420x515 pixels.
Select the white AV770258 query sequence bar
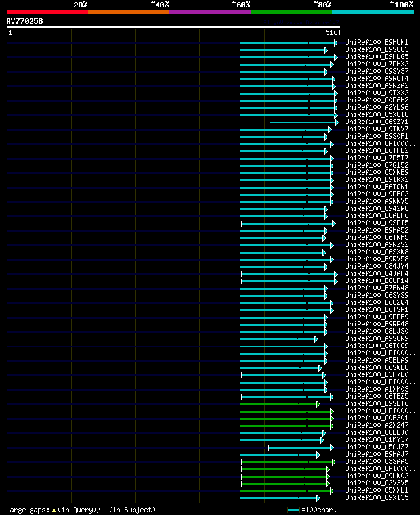pyautogui.click(x=173, y=27)
